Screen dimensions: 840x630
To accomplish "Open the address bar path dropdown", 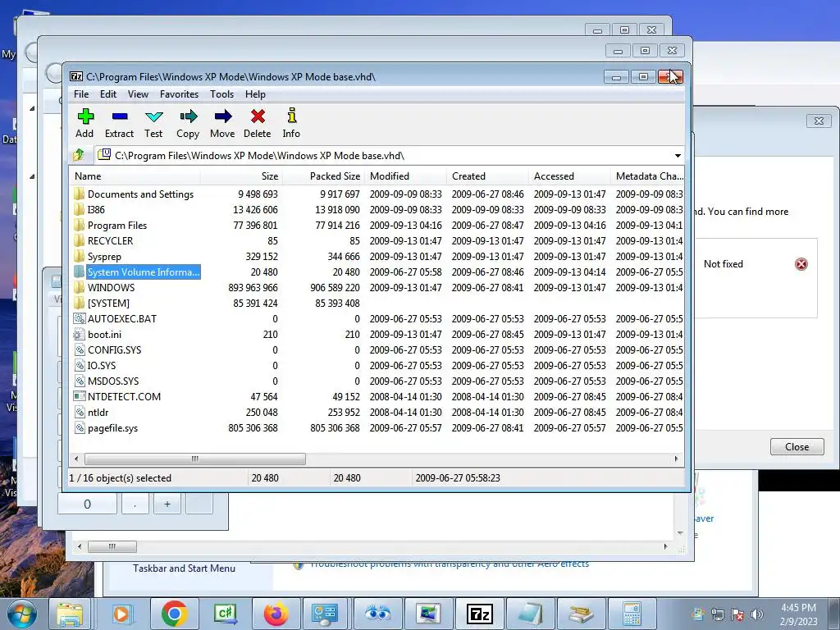I will coord(678,155).
